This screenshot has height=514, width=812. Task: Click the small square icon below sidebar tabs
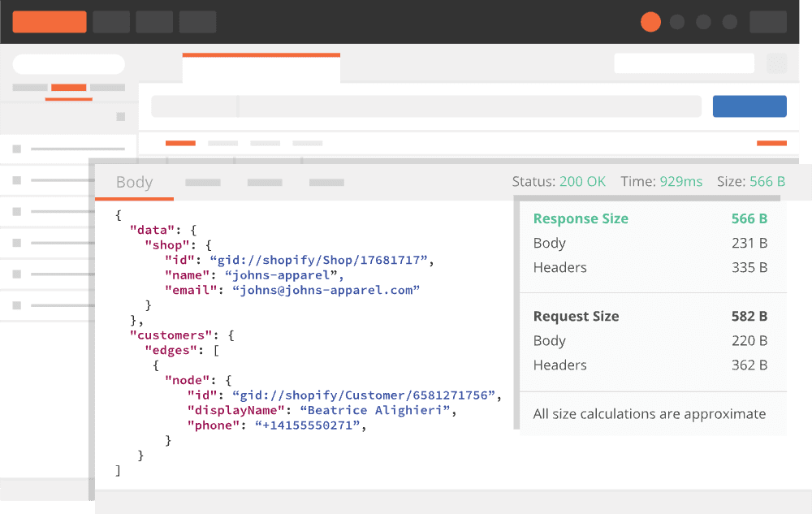121,117
